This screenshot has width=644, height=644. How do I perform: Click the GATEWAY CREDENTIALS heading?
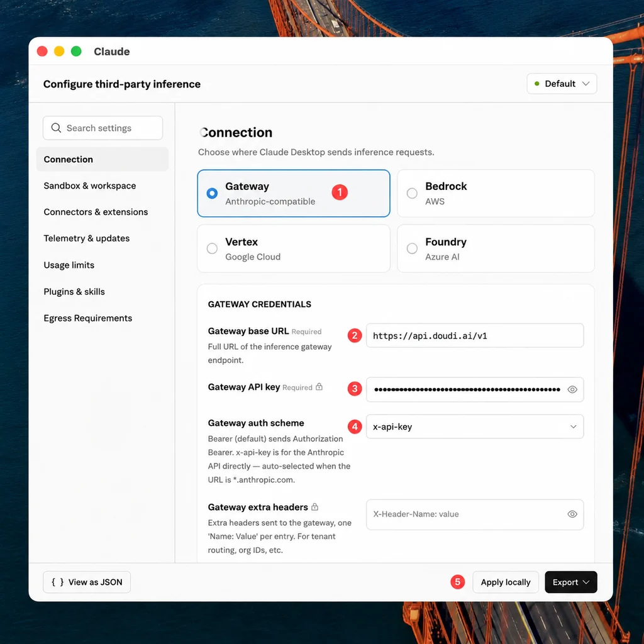click(260, 304)
